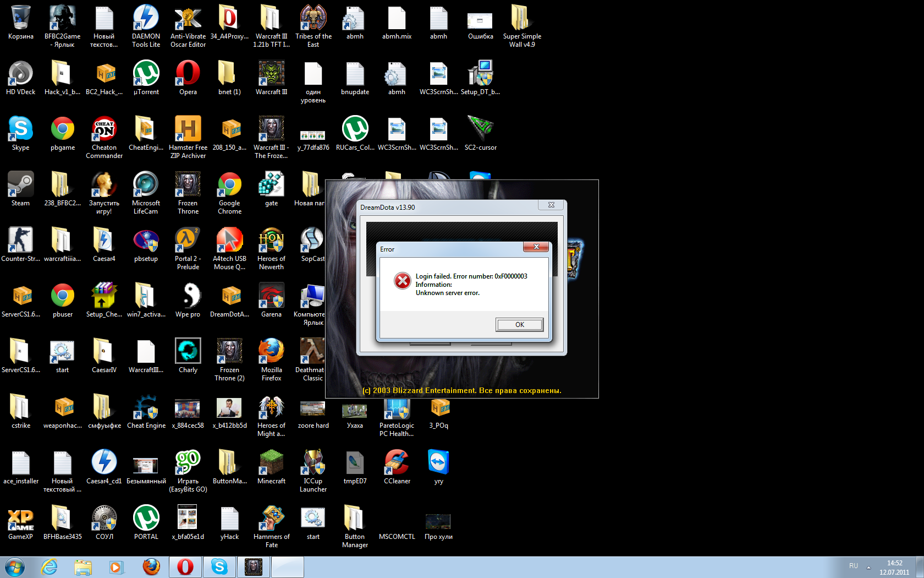924x578 pixels.
Task: Select the Heroes of Might and Magic icon
Action: tap(272, 416)
